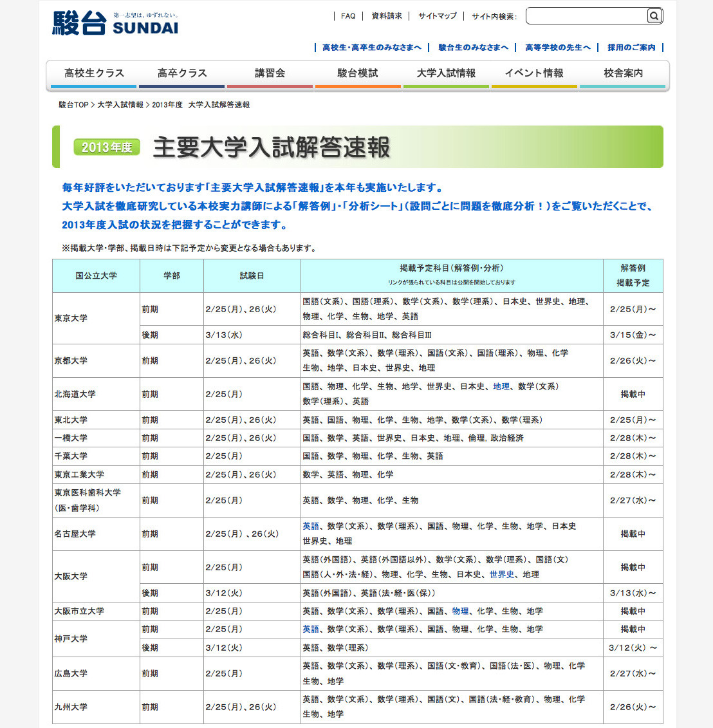Select the 大学入試情報 navigation tab
This screenshot has height=728, width=713.
pyautogui.click(x=446, y=74)
